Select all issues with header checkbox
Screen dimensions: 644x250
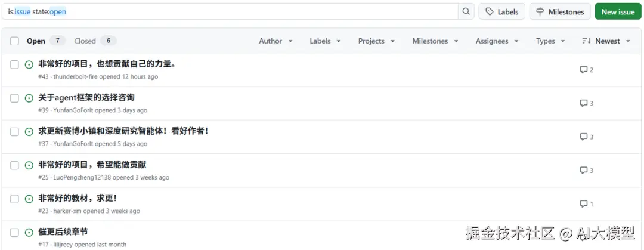15,41
